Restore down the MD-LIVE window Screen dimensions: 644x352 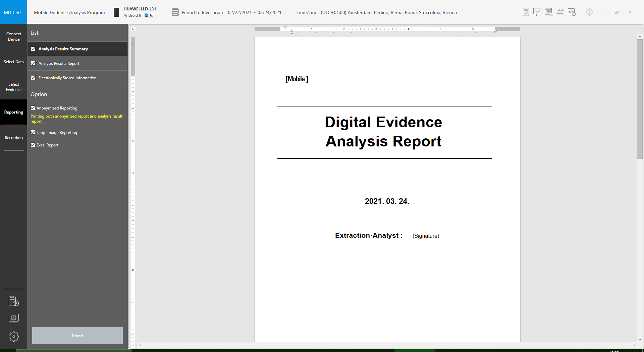click(x=616, y=12)
